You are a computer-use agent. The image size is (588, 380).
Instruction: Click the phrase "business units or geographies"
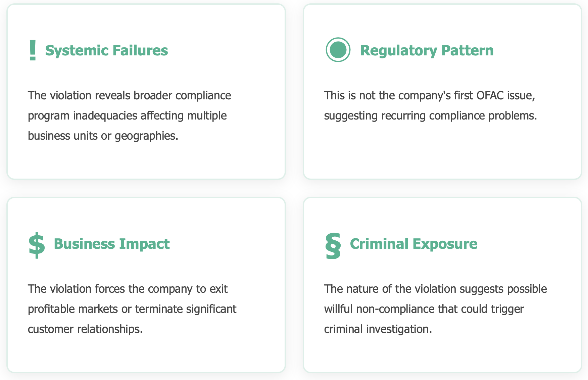[x=102, y=136]
